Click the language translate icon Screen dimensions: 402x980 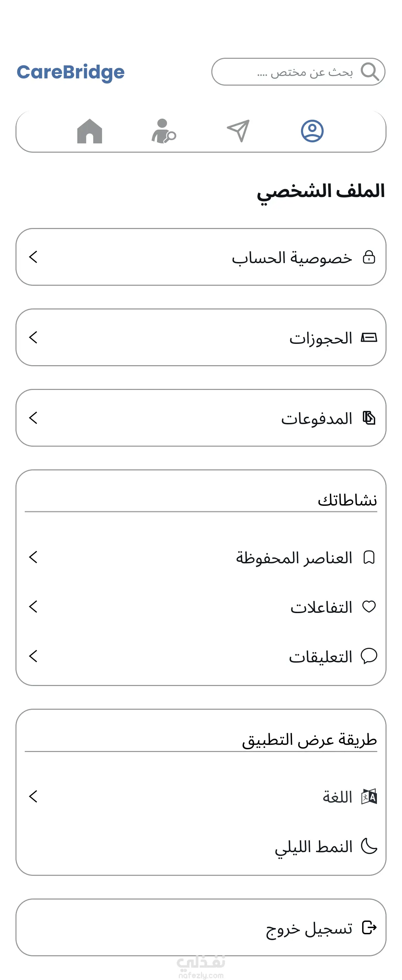369,797
